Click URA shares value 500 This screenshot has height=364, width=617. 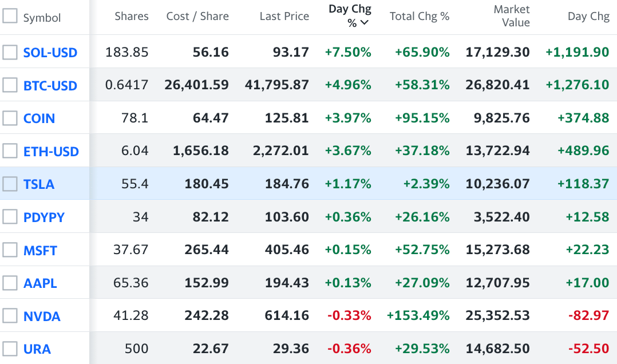pos(137,348)
